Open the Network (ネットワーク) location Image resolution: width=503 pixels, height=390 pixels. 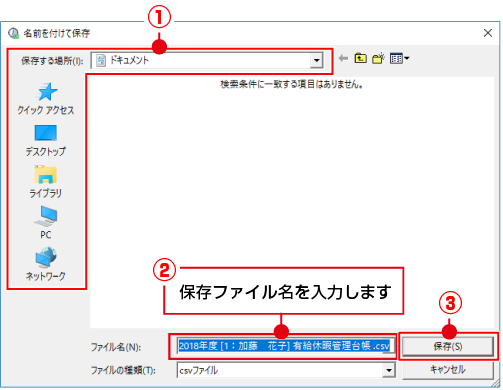pyautogui.click(x=46, y=264)
